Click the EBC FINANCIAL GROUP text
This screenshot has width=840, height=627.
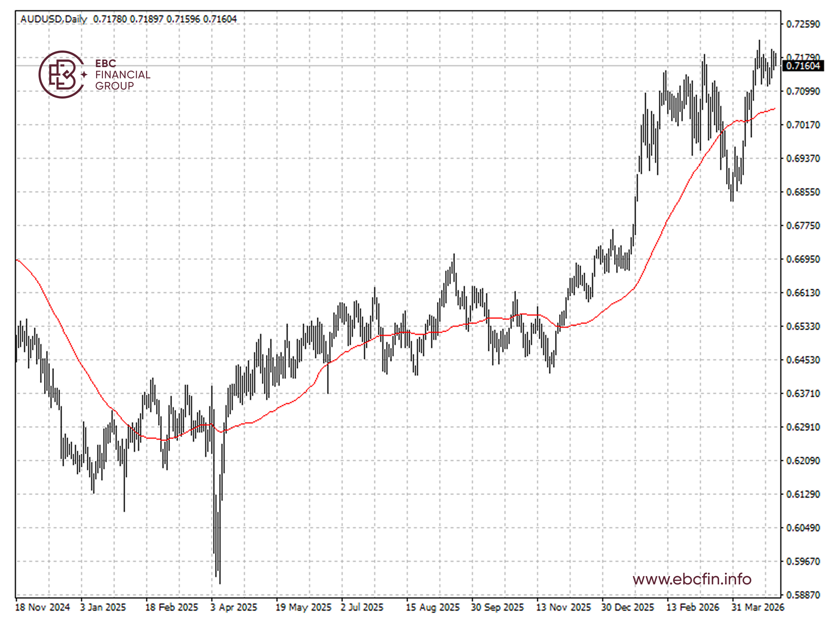coord(122,75)
